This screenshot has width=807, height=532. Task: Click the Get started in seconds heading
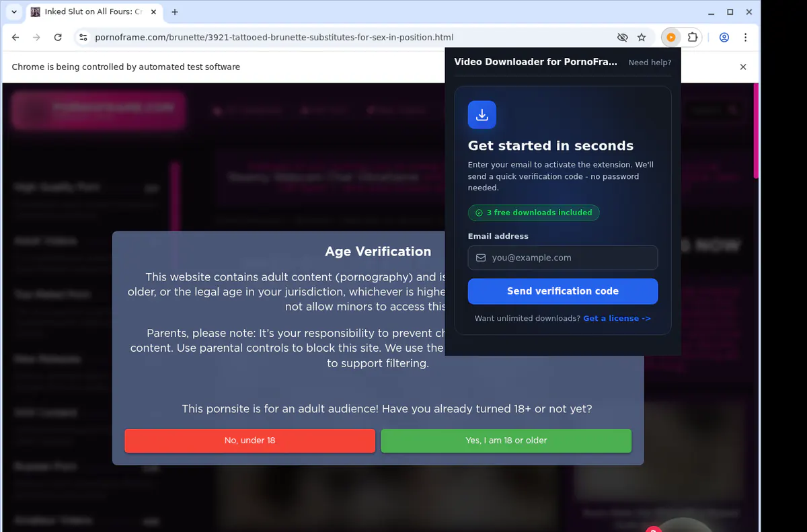(551, 146)
